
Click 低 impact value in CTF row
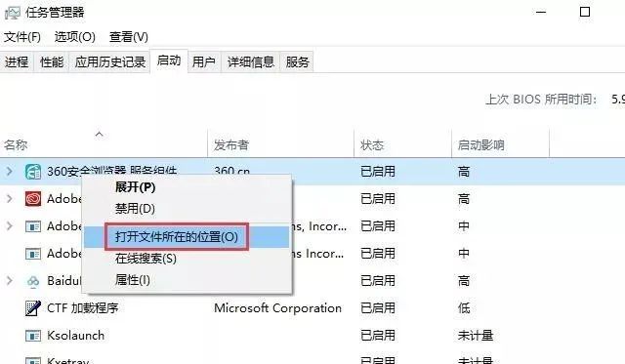[464, 308]
